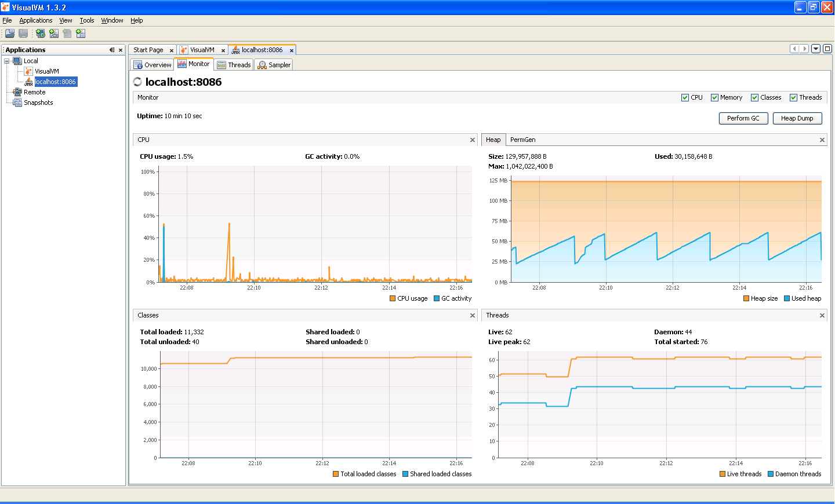
Task: Click the JMX icon beside localhost:8086 in tree
Action: 28,82
